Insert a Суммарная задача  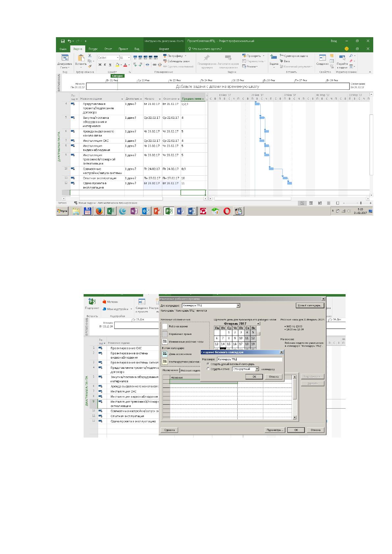(x=294, y=56)
